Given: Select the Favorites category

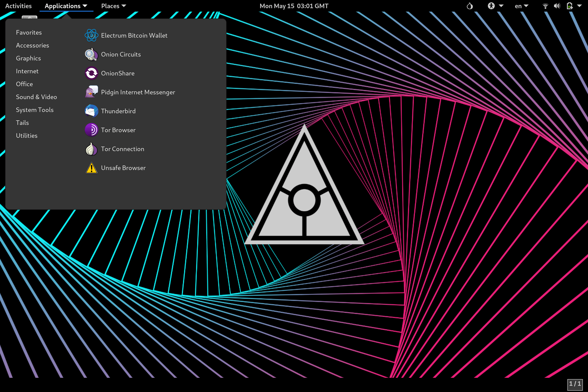Looking at the screenshot, I should (29, 32).
